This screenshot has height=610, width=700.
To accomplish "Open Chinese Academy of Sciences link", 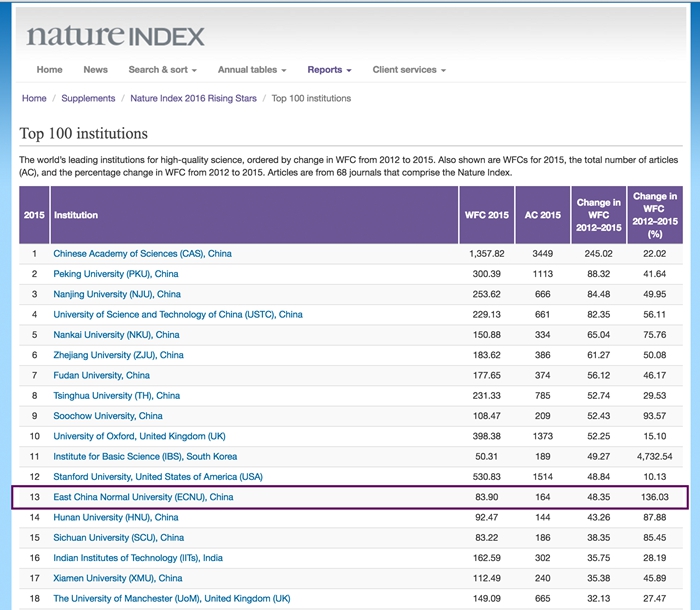I will tap(142, 254).
